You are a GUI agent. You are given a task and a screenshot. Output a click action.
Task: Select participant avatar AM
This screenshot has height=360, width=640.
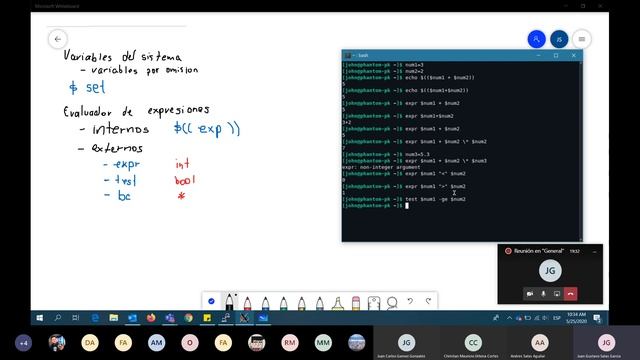coord(156,343)
